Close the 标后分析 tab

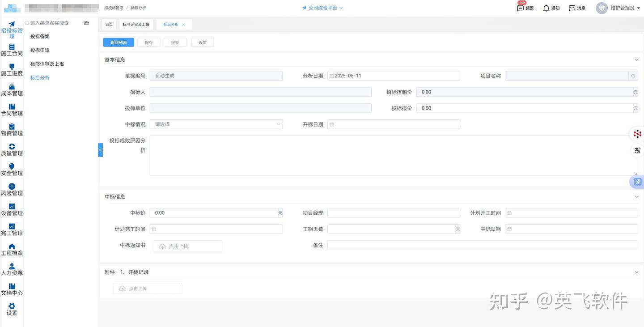click(183, 25)
